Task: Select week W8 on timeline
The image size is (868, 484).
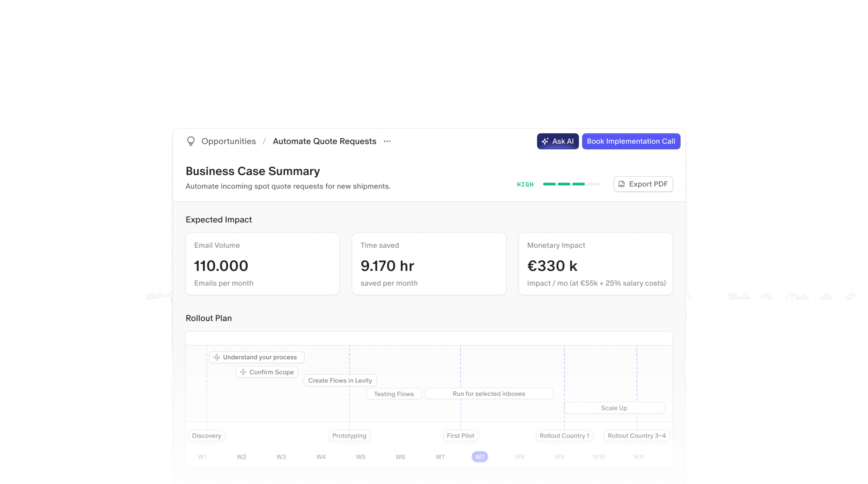Action: click(x=520, y=457)
